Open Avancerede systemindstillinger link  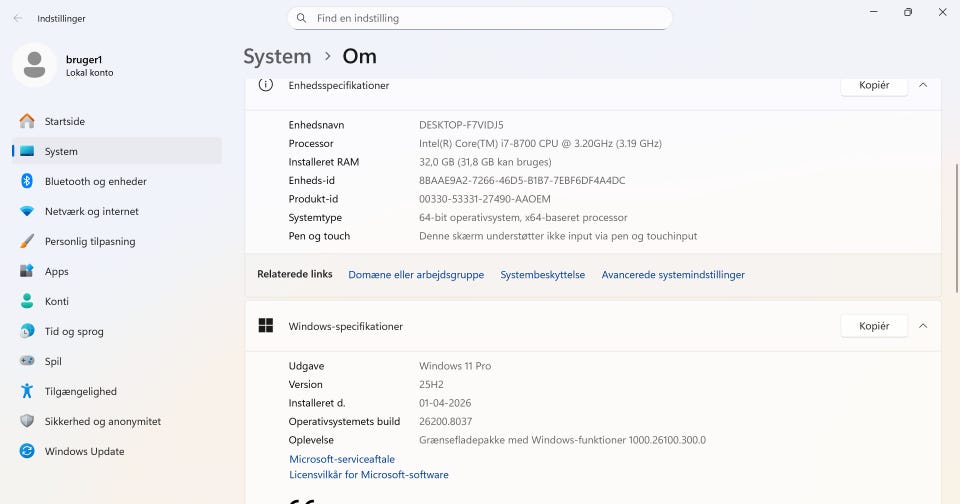(673, 274)
